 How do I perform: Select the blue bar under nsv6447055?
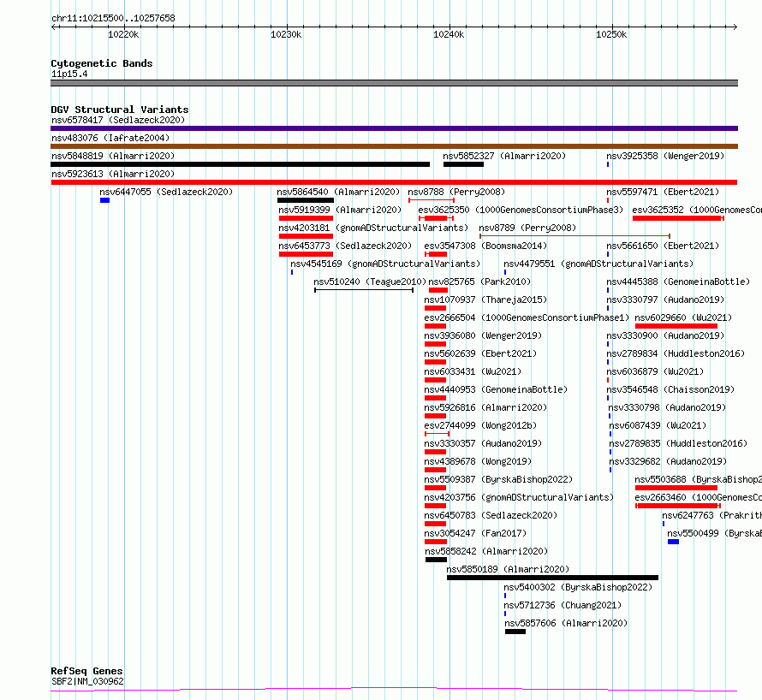pyautogui.click(x=104, y=200)
